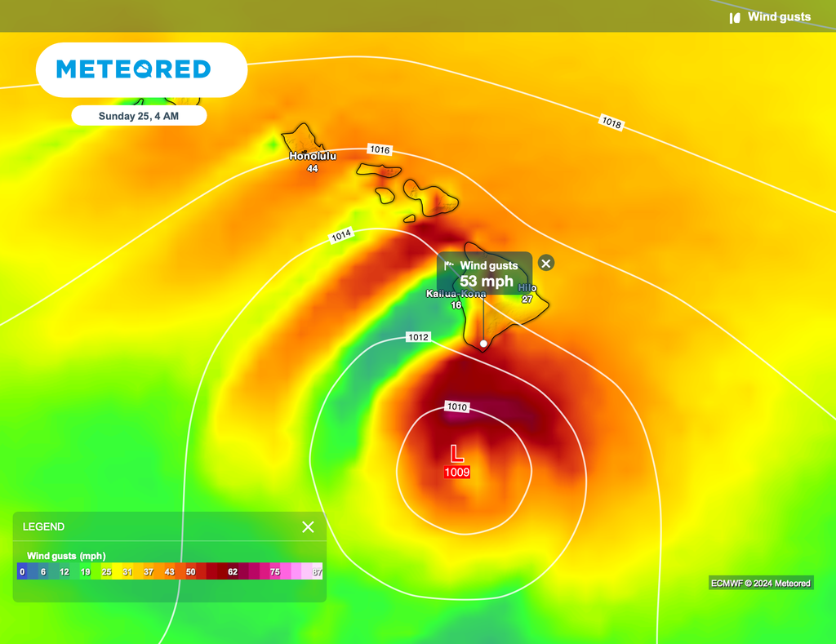The height and width of the screenshot is (644, 836).
Task: Click the 1016 isobar label
Action: click(x=380, y=150)
